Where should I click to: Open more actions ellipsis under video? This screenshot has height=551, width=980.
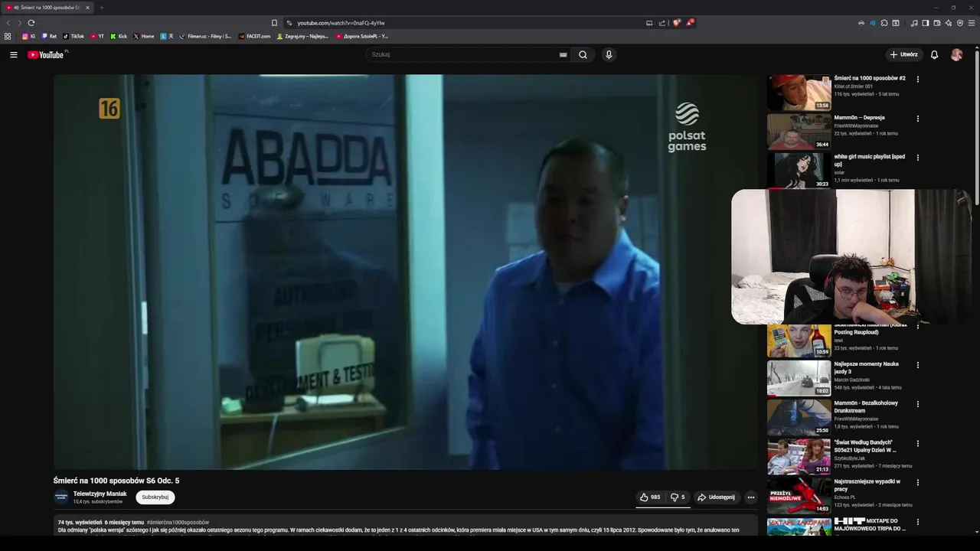click(750, 497)
